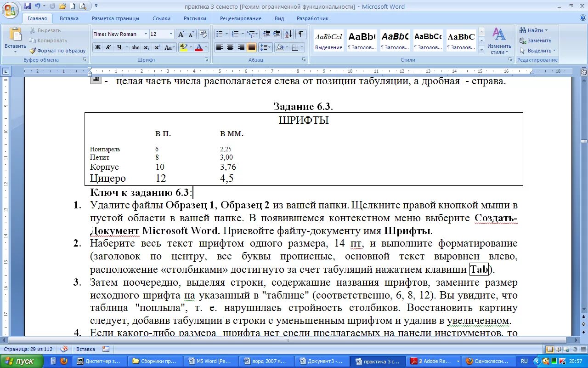Apply the shading fill color button
The height and width of the screenshot is (368, 588).
point(279,47)
